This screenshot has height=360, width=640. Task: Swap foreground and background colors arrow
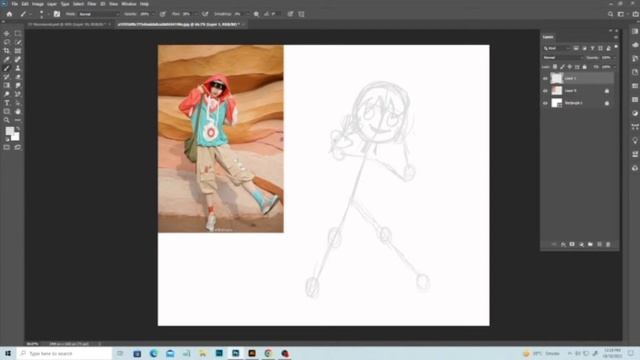click(x=18, y=129)
